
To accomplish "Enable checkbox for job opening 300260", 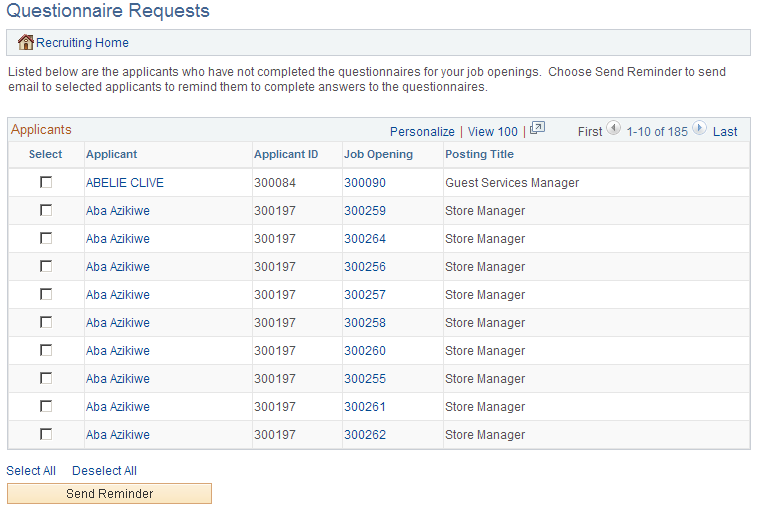I will point(46,350).
